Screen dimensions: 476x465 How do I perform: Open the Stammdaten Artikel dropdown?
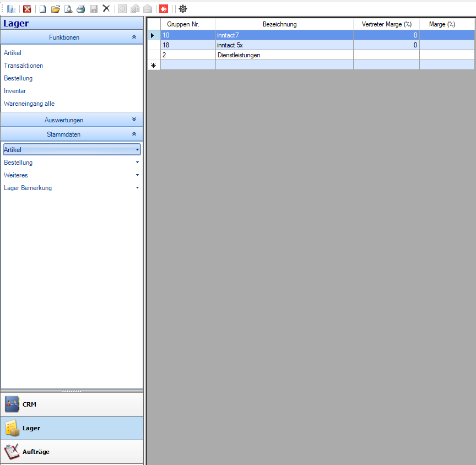(x=72, y=150)
